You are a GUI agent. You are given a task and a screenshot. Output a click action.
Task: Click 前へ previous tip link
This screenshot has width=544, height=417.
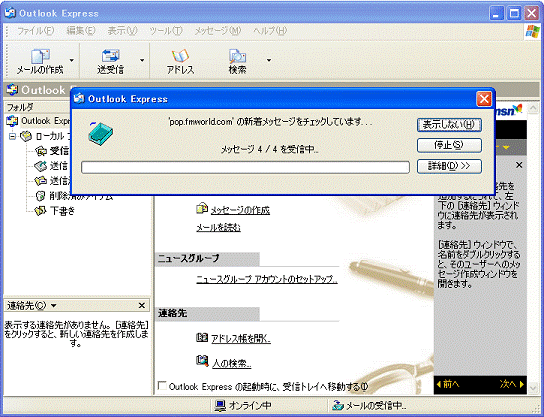pos(448,384)
